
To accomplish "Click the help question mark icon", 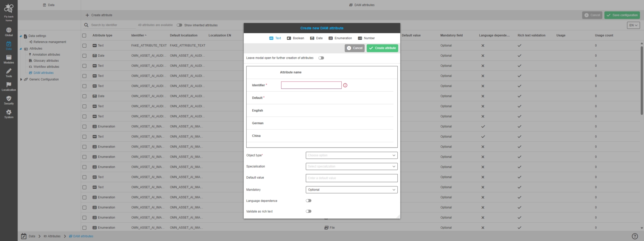I will (635, 236).
